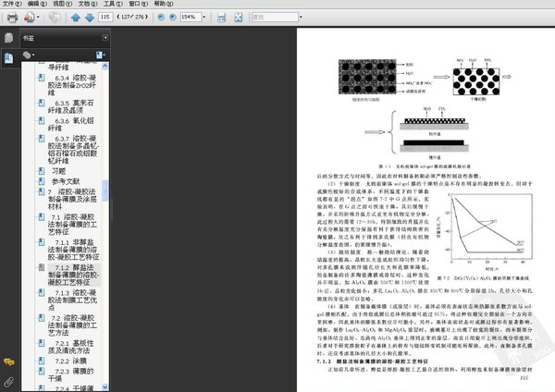
Task: Open the 编辑 menu
Action: (37, 4)
